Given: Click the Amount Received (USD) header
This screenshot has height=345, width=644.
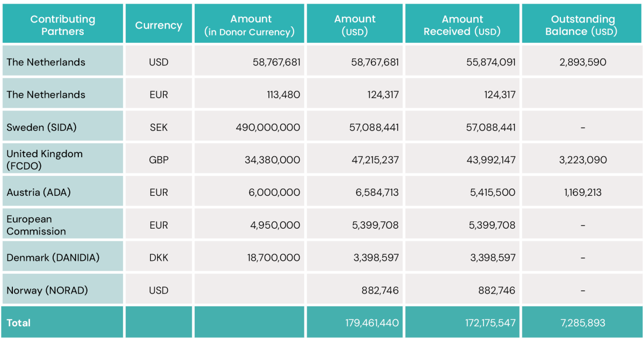Looking at the screenshot, I should click(462, 25).
